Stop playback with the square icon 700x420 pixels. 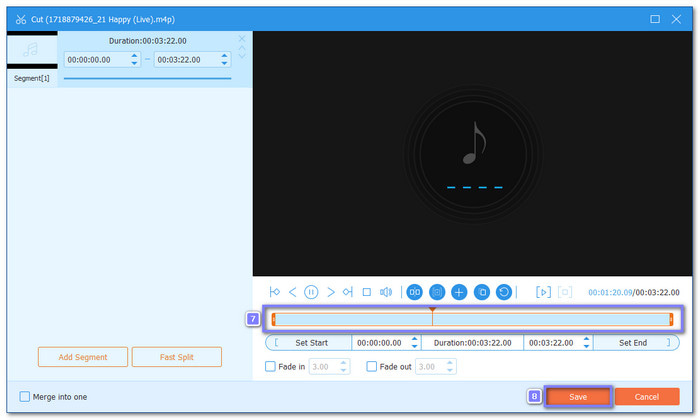point(367,292)
